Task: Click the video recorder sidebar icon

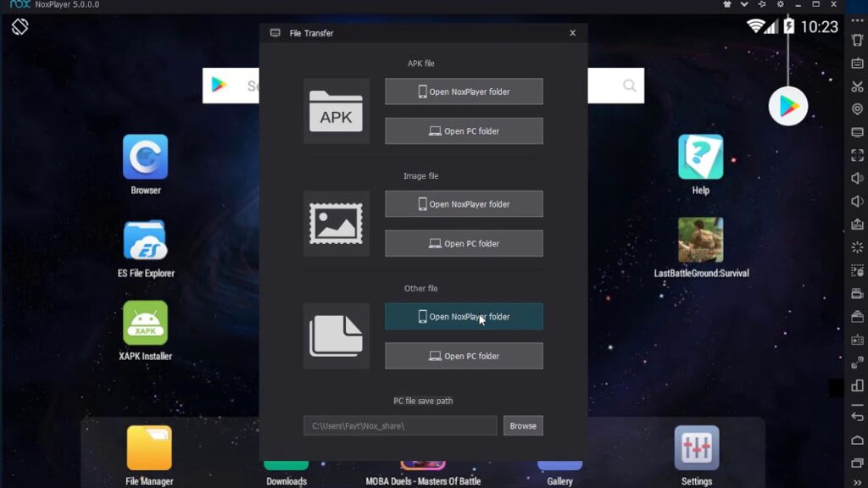Action: pyautogui.click(x=857, y=293)
